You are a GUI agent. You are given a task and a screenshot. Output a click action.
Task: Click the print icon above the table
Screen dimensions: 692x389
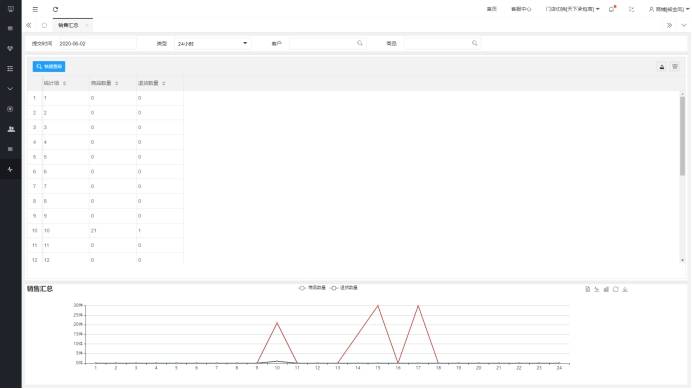coord(662,67)
